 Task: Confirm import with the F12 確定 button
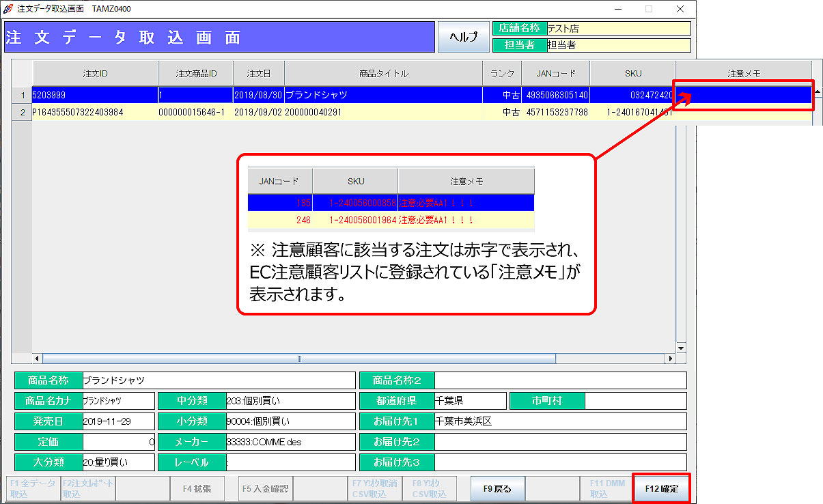661,489
